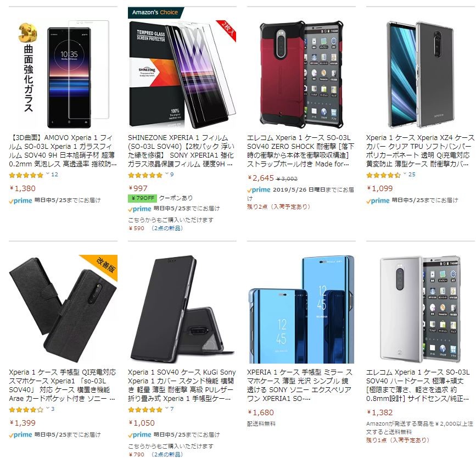Open the red Elecom ZERO SHOCK case image
The width and height of the screenshot is (476, 463).
point(301,74)
